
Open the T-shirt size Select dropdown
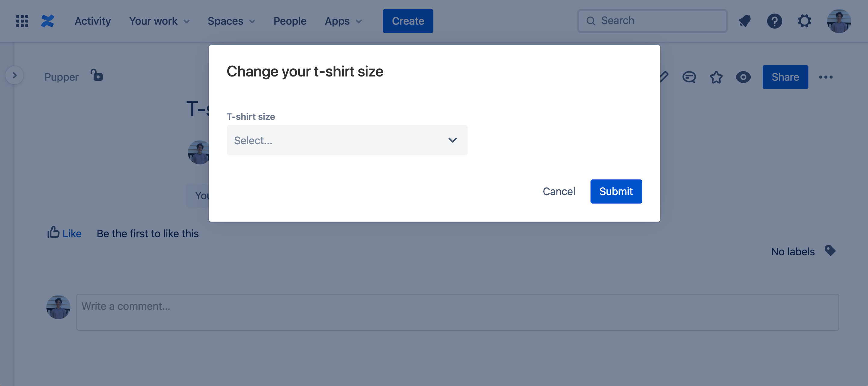click(x=347, y=140)
